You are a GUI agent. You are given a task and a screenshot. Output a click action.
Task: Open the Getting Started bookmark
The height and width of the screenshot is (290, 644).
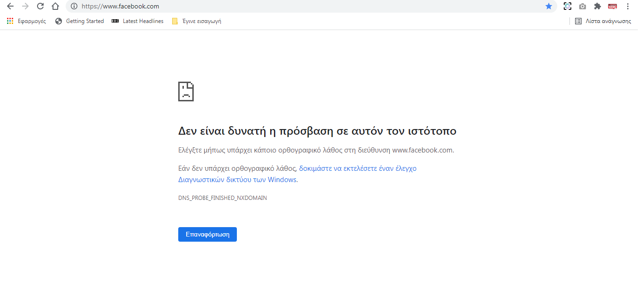tap(79, 21)
